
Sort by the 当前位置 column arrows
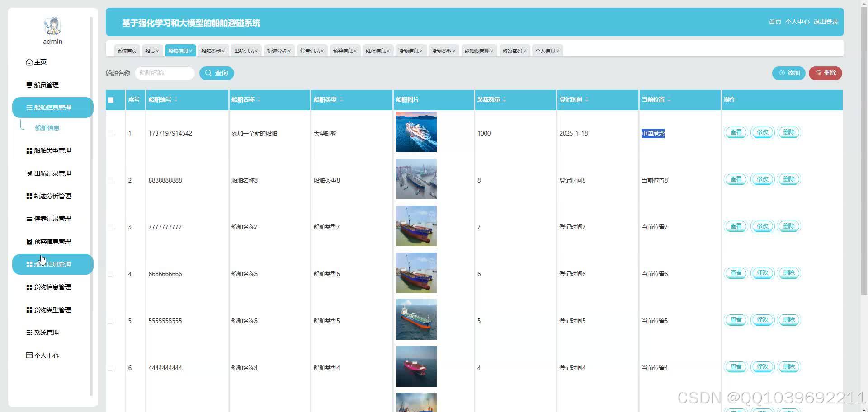(x=669, y=99)
